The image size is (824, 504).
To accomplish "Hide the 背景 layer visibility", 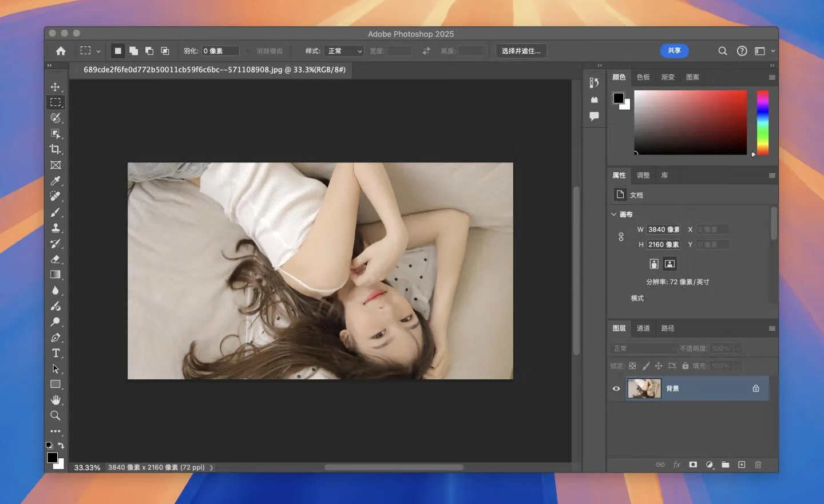I will 616,388.
